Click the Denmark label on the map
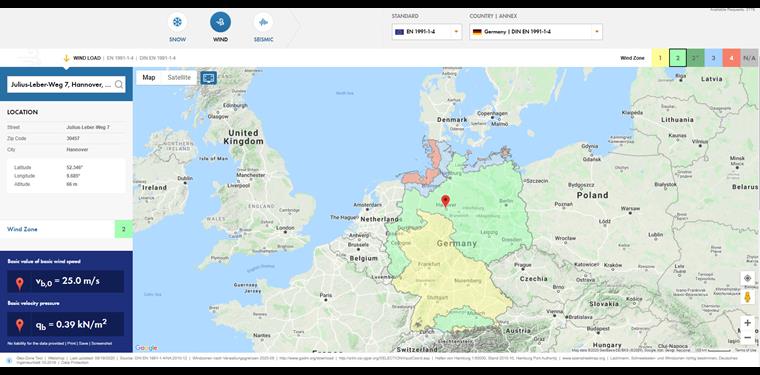 (x=452, y=120)
